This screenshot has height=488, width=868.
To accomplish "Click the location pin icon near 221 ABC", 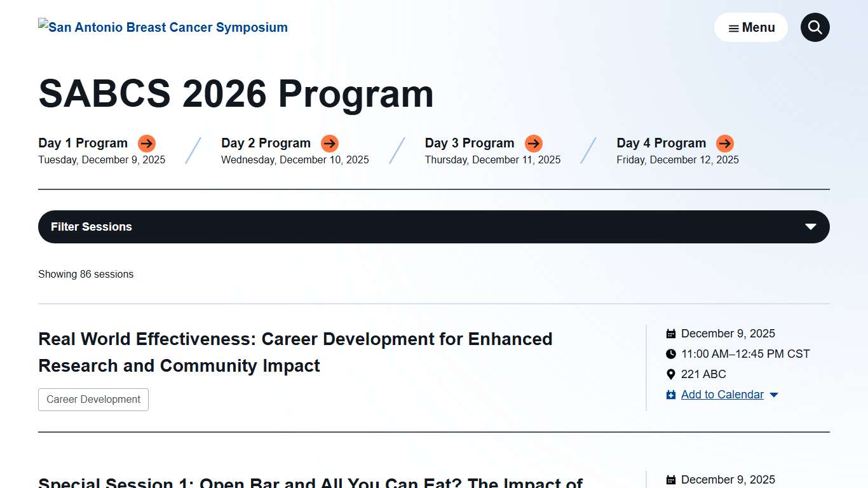I will (x=671, y=374).
